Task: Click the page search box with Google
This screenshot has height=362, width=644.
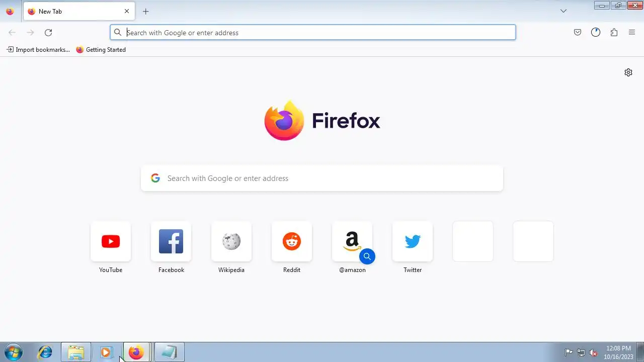Action: pos(322,178)
